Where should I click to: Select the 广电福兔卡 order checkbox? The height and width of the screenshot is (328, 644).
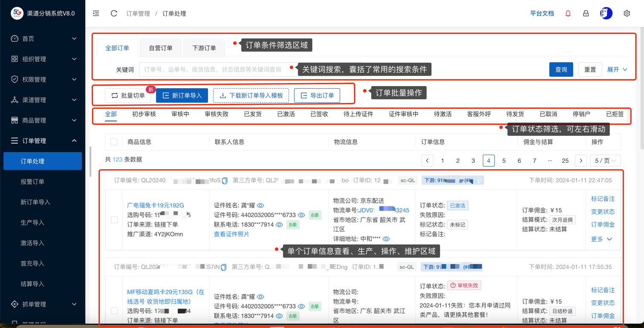(x=114, y=220)
